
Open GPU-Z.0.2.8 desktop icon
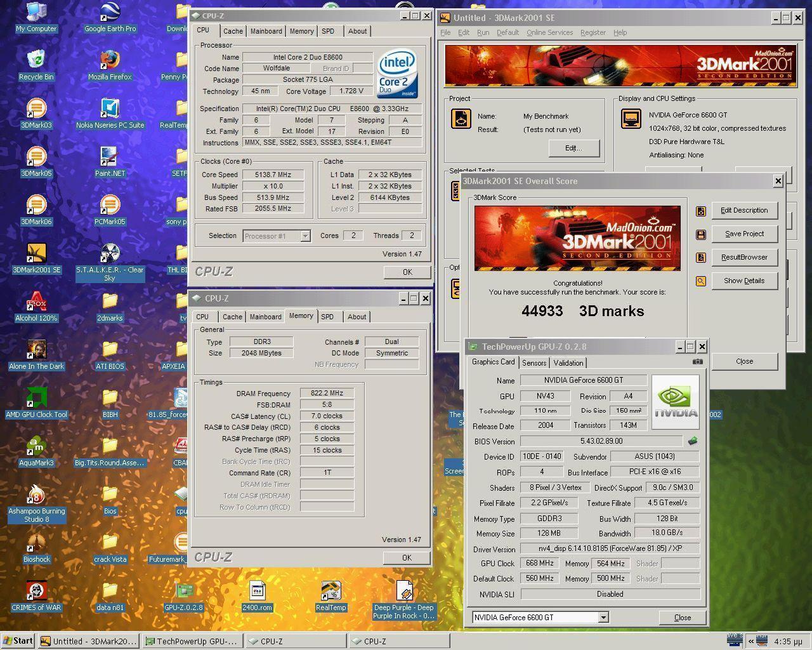click(183, 596)
